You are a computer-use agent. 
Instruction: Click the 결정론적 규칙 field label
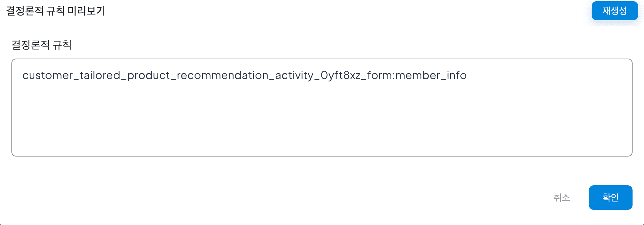tap(41, 45)
